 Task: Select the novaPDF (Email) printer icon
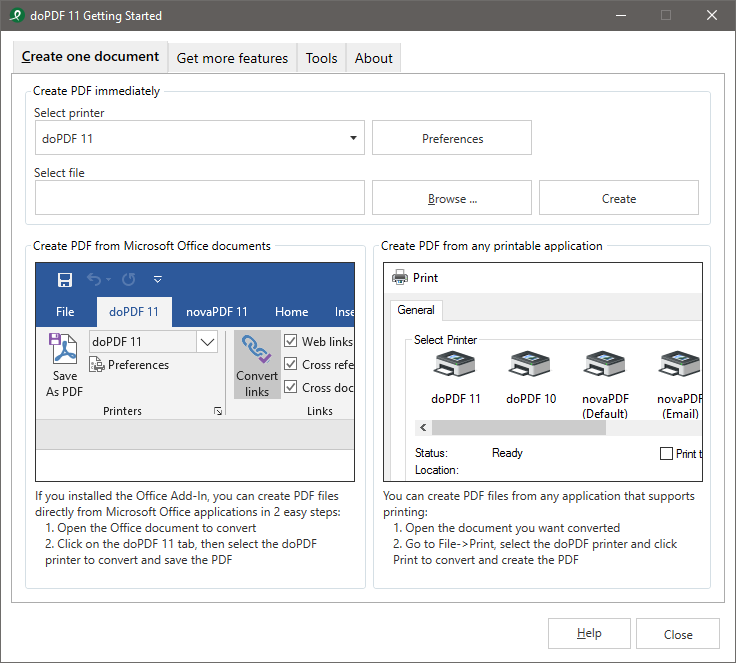[680, 364]
